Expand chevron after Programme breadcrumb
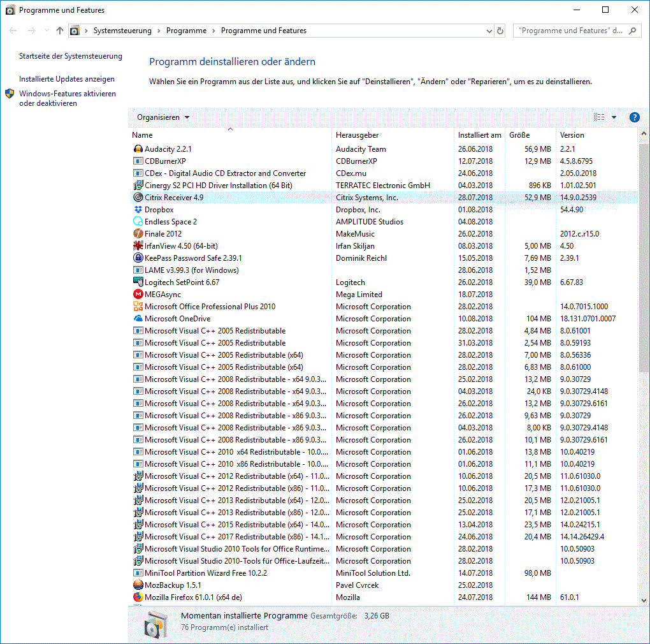The height and width of the screenshot is (644, 650). 213,31
